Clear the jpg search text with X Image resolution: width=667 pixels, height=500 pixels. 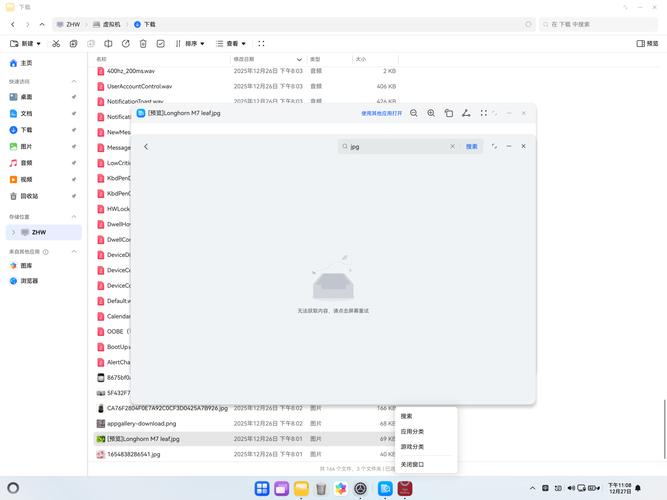pyautogui.click(x=452, y=146)
